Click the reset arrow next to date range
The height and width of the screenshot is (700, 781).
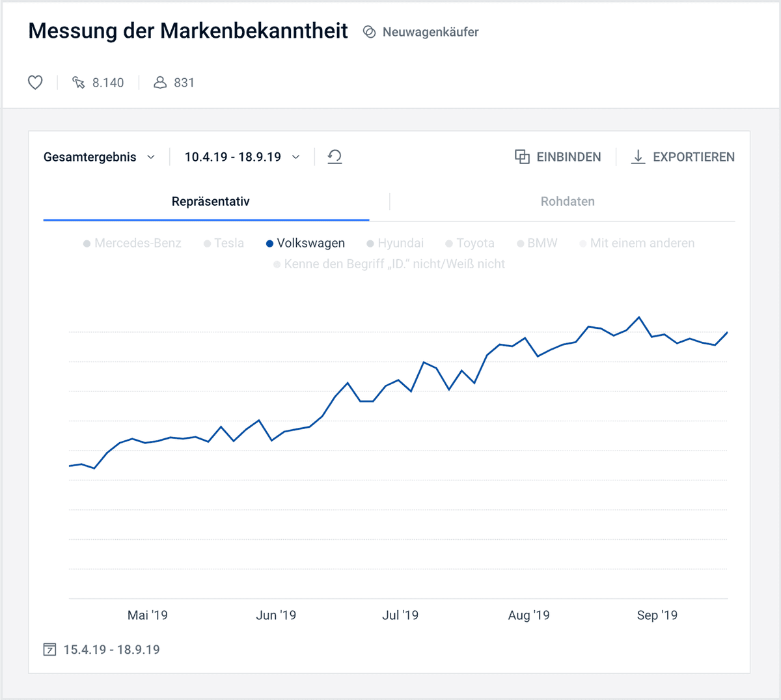click(x=335, y=157)
